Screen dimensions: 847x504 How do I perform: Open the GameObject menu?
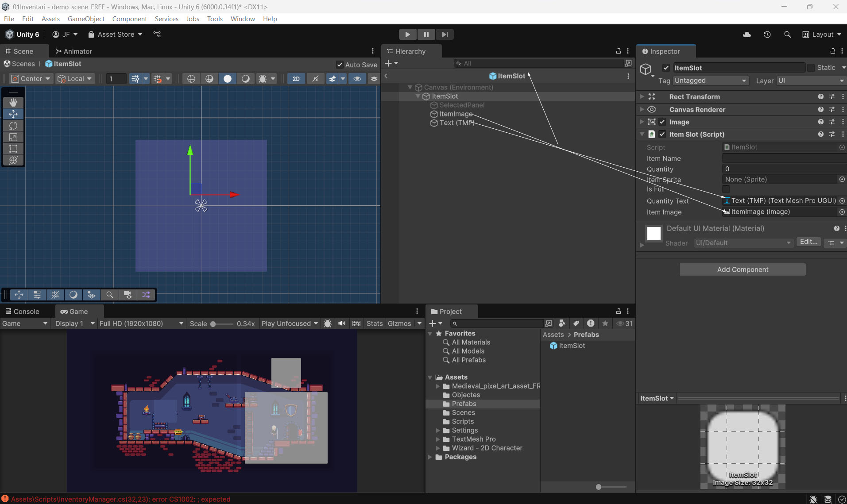pyautogui.click(x=86, y=19)
